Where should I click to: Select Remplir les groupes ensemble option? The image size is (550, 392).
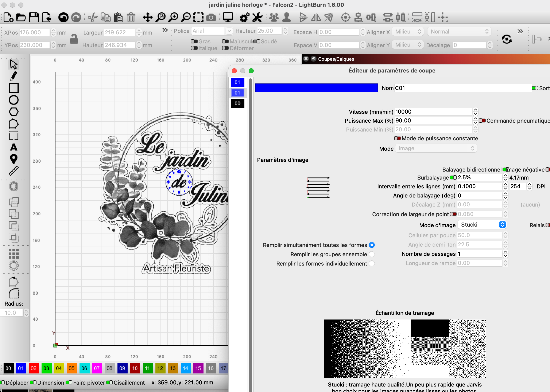pyautogui.click(x=372, y=254)
